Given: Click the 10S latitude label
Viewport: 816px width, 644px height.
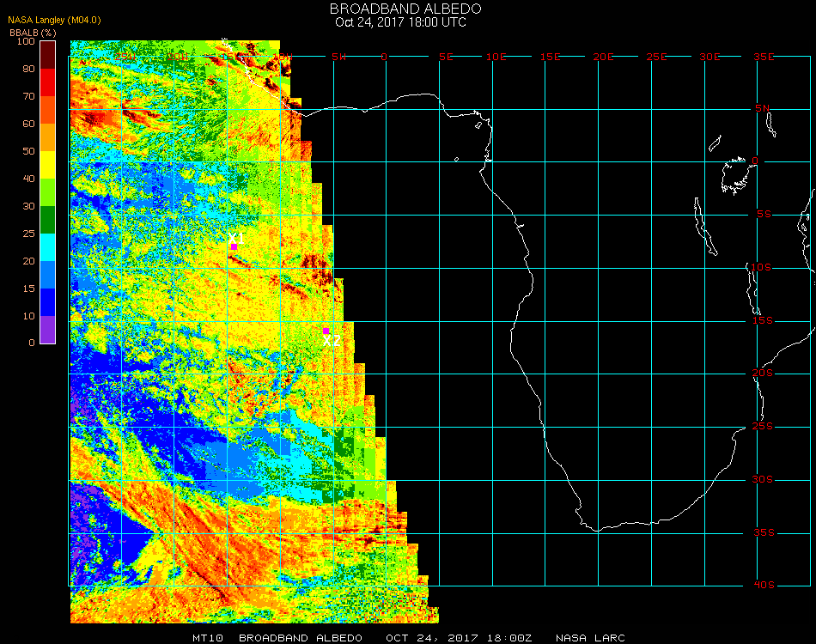Looking at the screenshot, I should 761,267.
